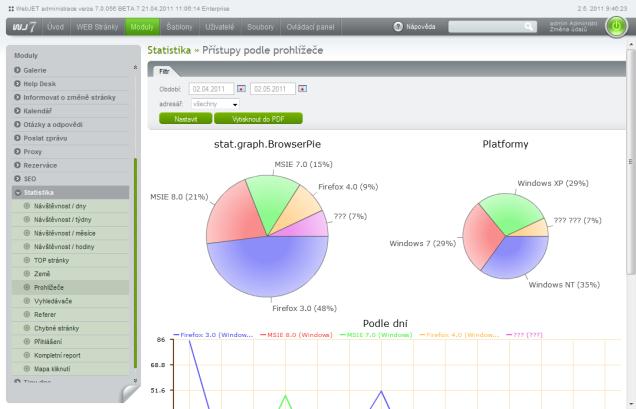Viewport: 636px width, 409px height.
Task: Click bullet icon beside TOP stránky
Action: (27, 260)
